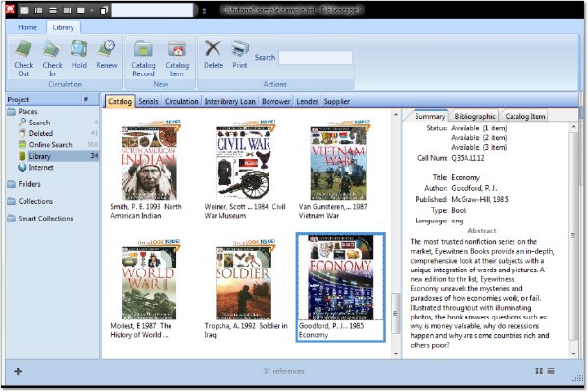
Task: Click catalog scrollbar up arrow
Action: [x=396, y=114]
